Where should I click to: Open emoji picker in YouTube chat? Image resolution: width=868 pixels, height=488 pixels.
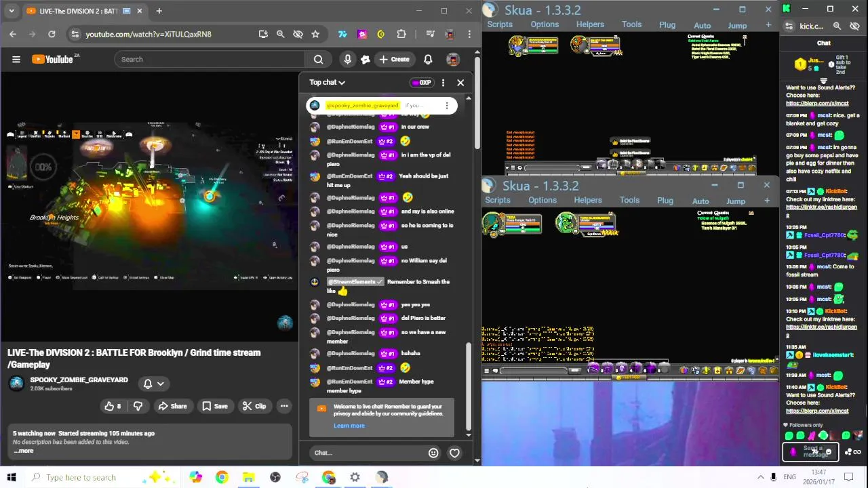tap(433, 453)
